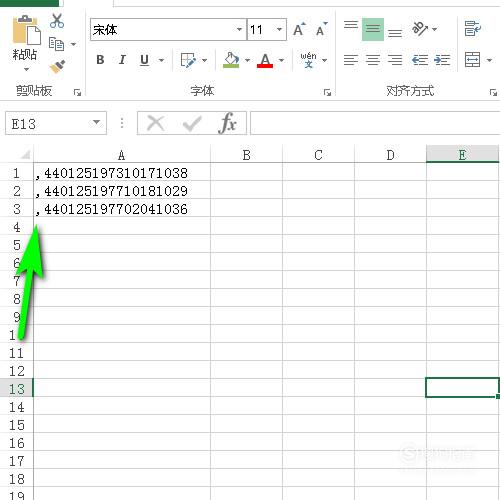Viewport: 500px width, 500px height.
Task: Select column E header
Action: 462,154
